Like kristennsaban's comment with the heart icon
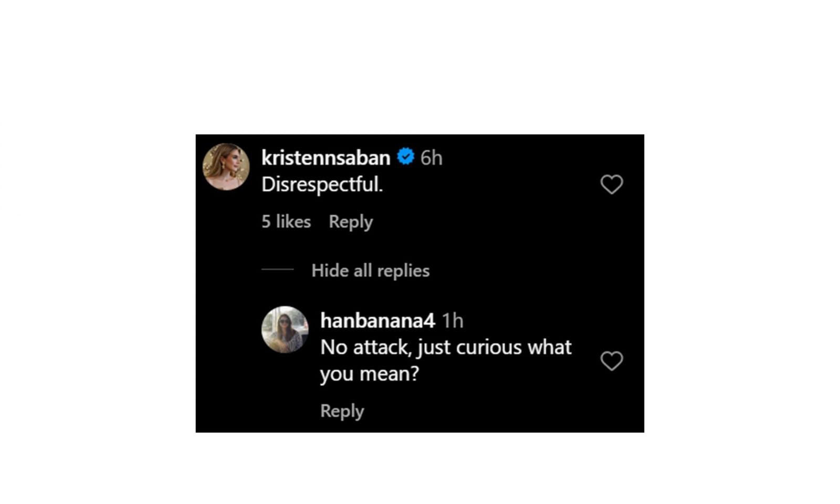840x504 pixels. (611, 184)
